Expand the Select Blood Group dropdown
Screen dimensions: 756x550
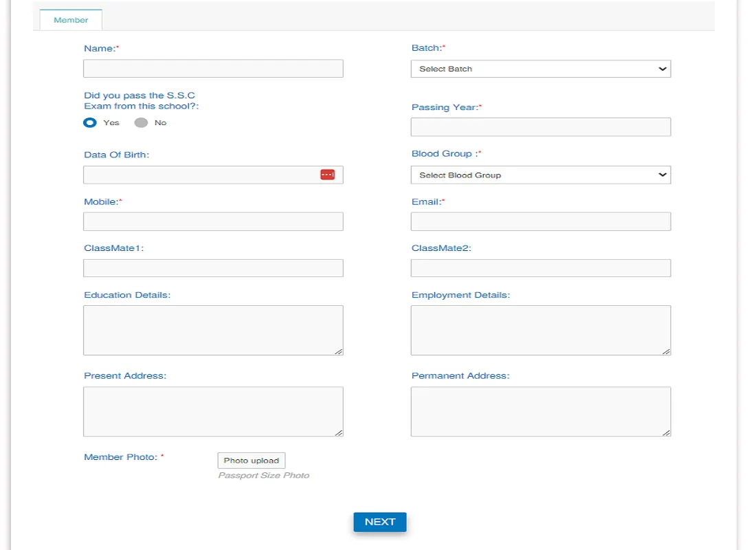[540, 175]
